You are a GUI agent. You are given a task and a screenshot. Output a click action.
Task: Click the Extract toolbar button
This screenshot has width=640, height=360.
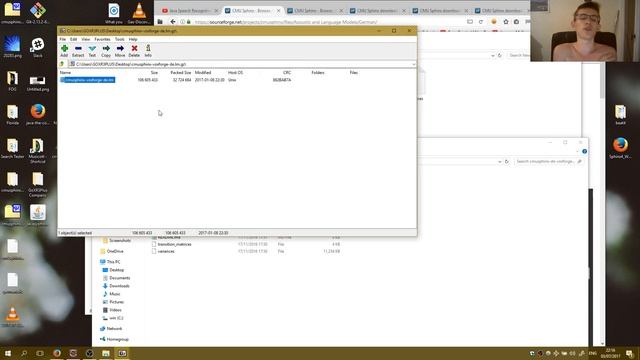click(78, 51)
